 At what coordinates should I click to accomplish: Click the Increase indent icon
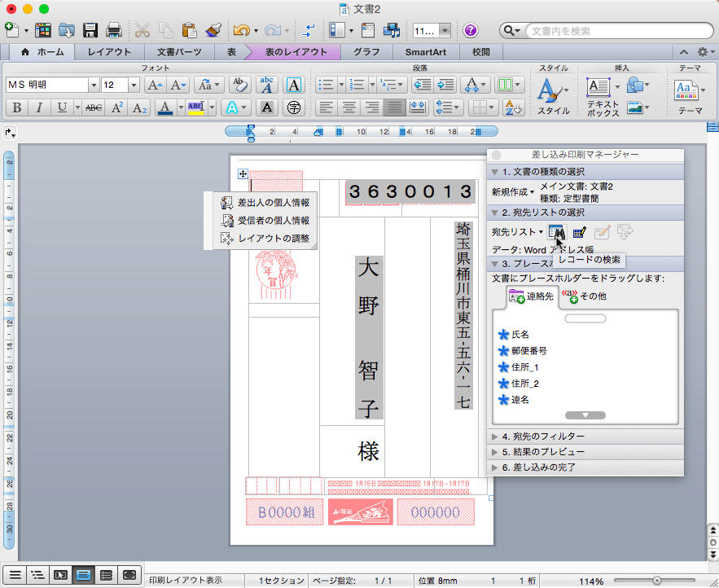coord(445,85)
